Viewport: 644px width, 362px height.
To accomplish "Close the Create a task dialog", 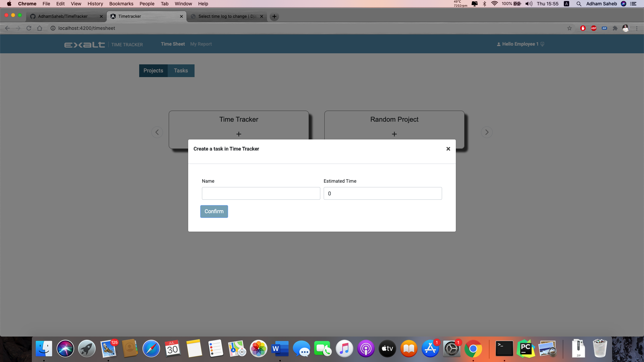I will coord(448,149).
